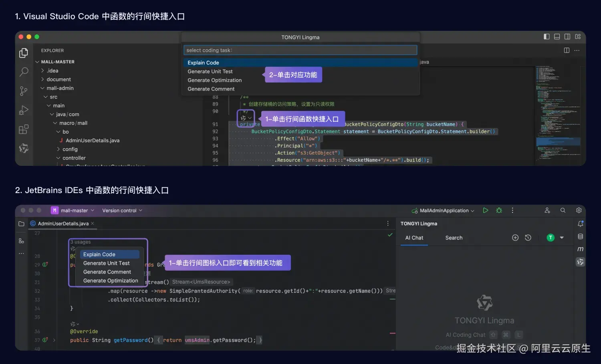Image resolution: width=601 pixels, height=364 pixels.
Task: Open the Notifications bell icon in JetBrains
Action: pos(580,224)
